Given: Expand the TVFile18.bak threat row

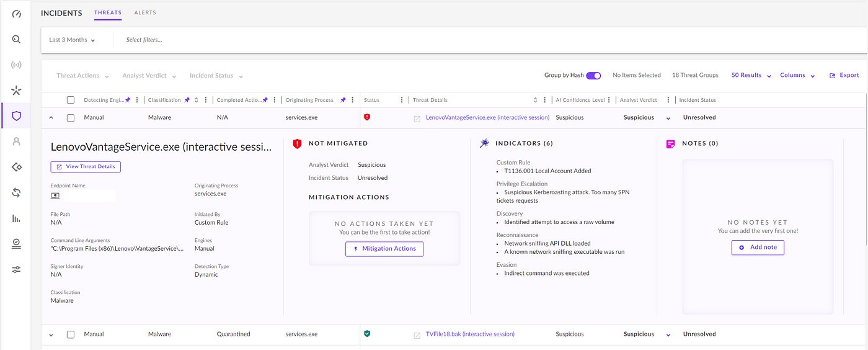Looking at the screenshot, I should point(51,334).
